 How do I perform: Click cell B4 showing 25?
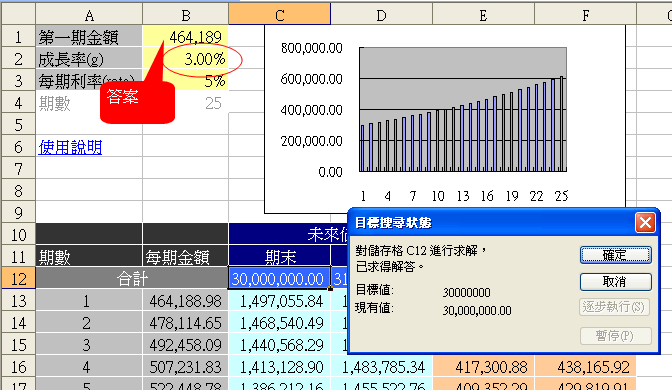[186, 103]
